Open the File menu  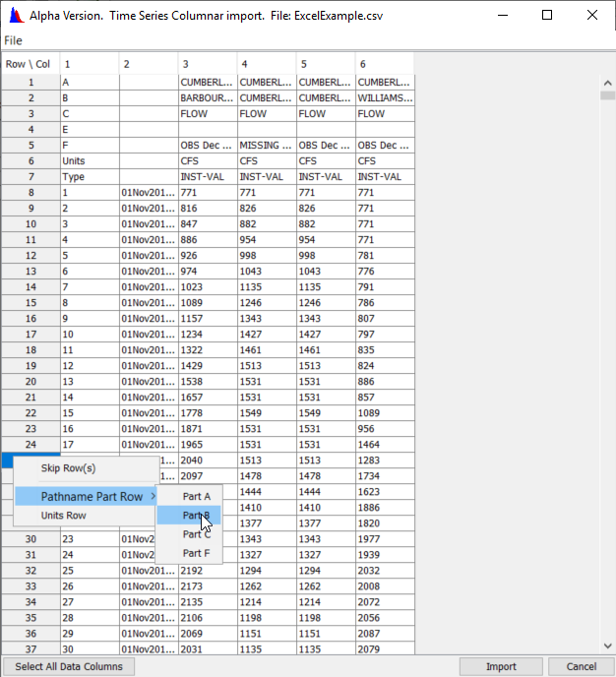(13, 40)
